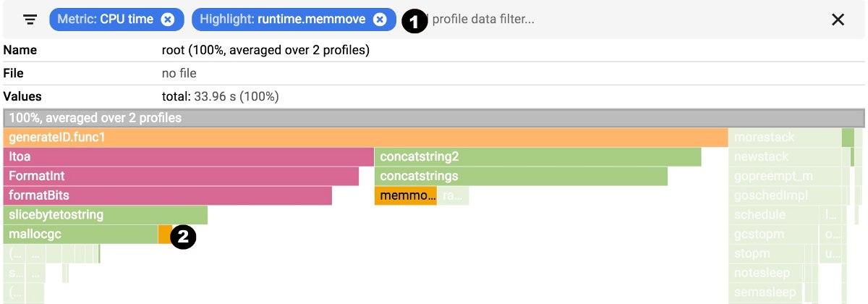
Task: Click the mallocgc frame
Action: 80,235
